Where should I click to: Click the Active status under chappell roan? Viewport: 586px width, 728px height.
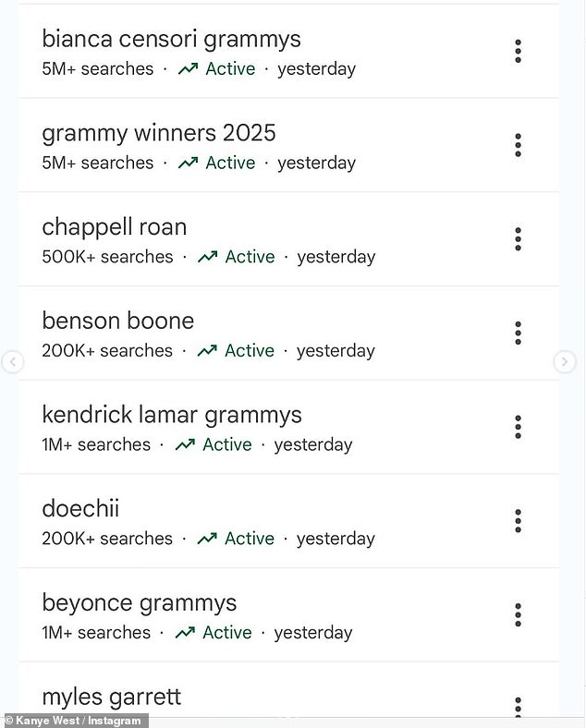250,257
